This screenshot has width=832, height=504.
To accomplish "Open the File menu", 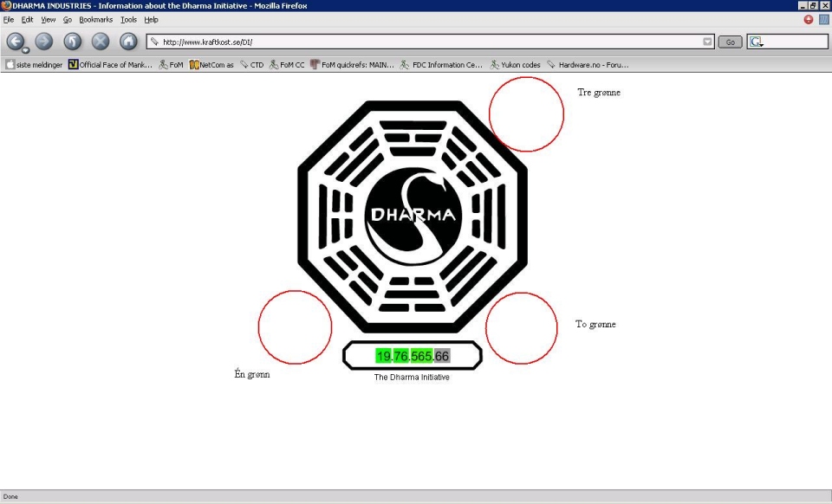I will [x=9, y=20].
